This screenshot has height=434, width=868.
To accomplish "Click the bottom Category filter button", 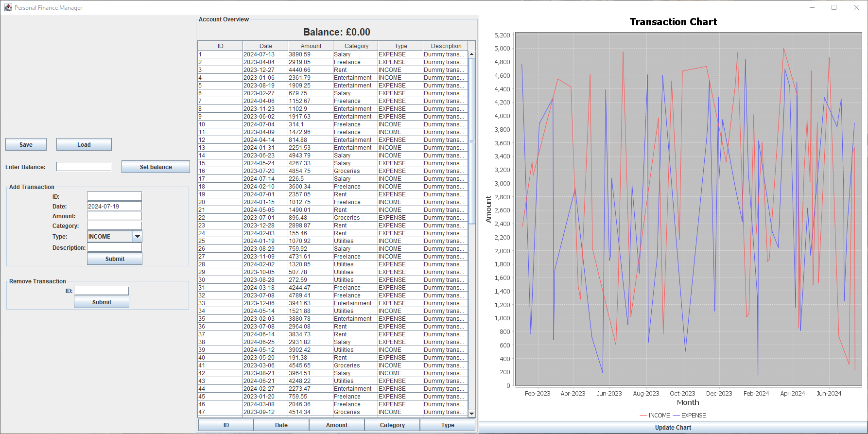I will tap(392, 425).
